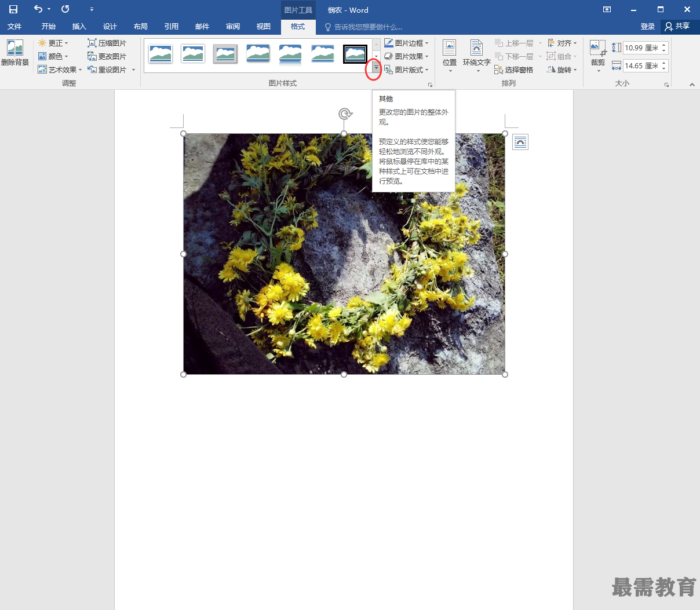Open the 图片样式 group dialog launcher
This screenshot has width=700, height=610.
click(430, 85)
